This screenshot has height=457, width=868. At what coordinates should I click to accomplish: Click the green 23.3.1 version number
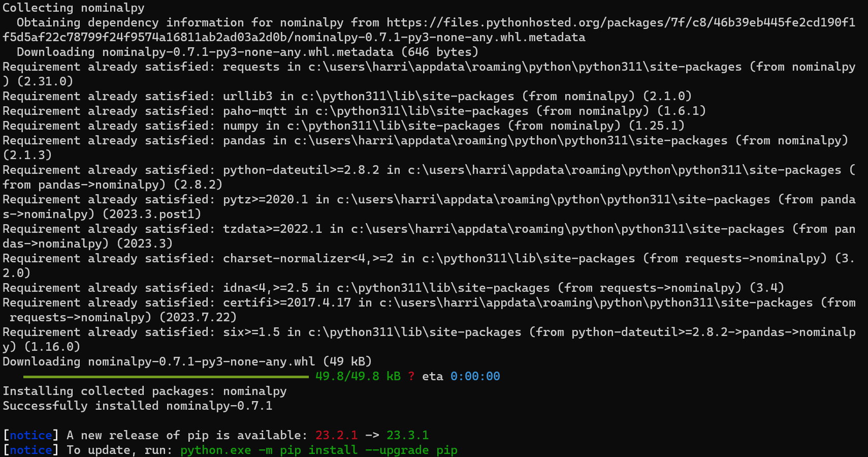pyautogui.click(x=407, y=435)
